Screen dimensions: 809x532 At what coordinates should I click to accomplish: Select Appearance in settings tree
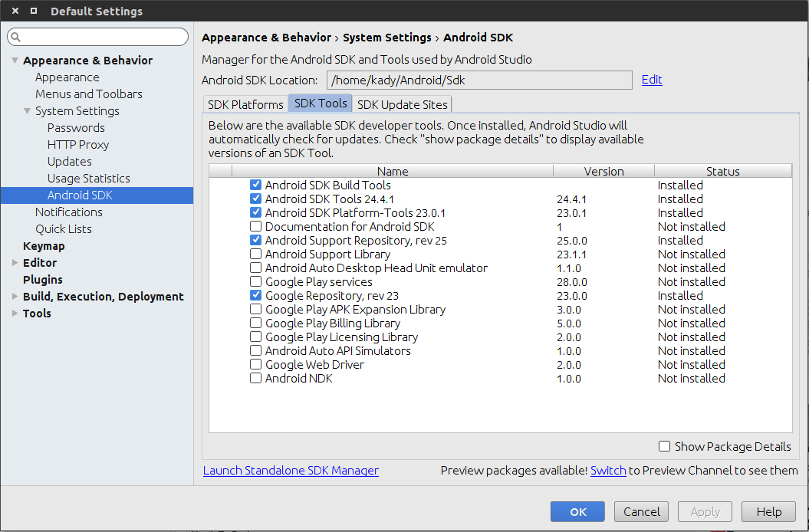pos(67,77)
